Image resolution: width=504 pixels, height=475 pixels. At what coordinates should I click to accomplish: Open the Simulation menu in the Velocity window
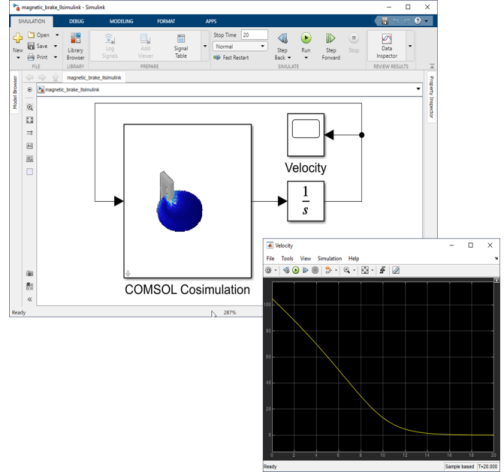pyautogui.click(x=330, y=258)
